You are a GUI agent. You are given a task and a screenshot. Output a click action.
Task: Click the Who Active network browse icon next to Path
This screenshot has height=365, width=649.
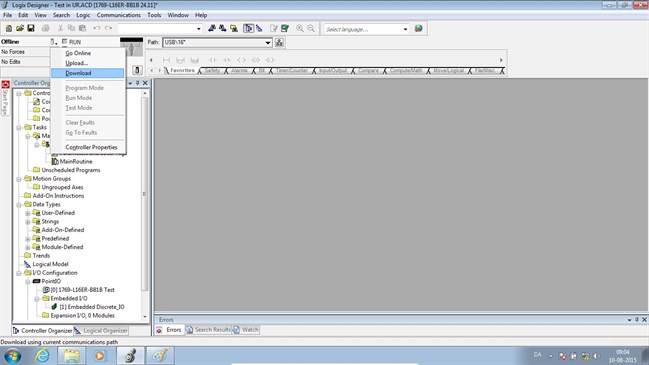pyautogui.click(x=279, y=42)
